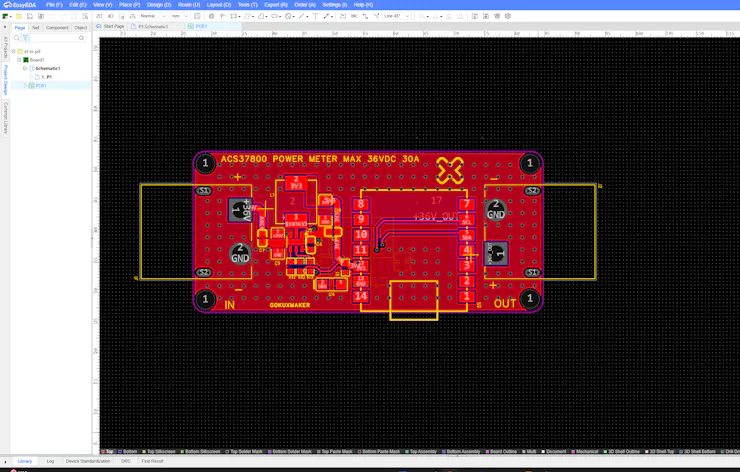Select Schematic1 in project tree
The width and height of the screenshot is (740, 472).
pos(48,68)
